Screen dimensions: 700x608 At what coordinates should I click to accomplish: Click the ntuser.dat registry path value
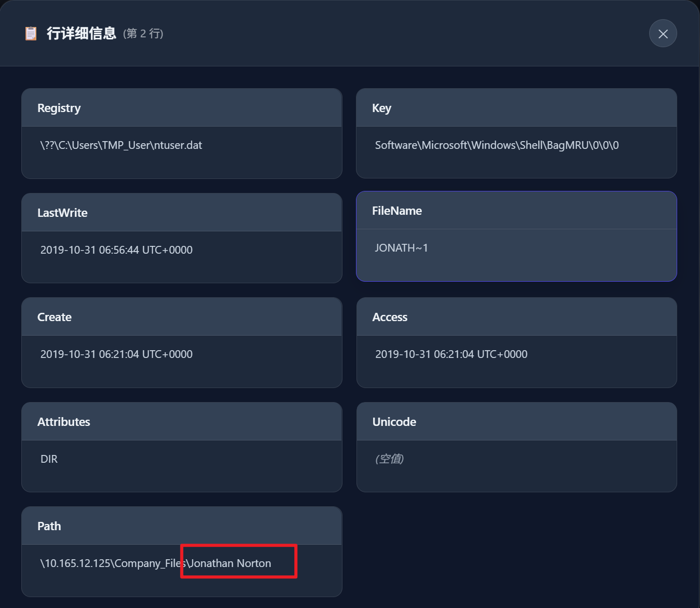point(121,145)
